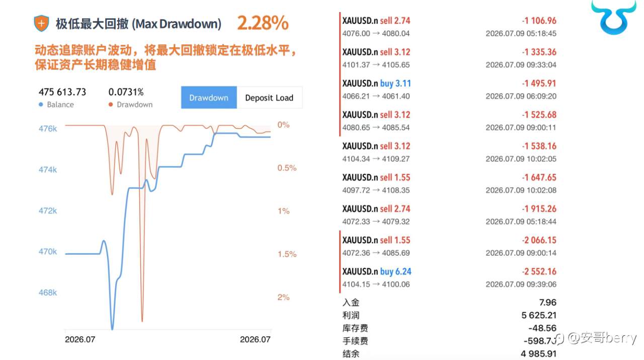The height and width of the screenshot is (360, 644).
Task: Click the -2 552.16 loss value
Action: [539, 271]
